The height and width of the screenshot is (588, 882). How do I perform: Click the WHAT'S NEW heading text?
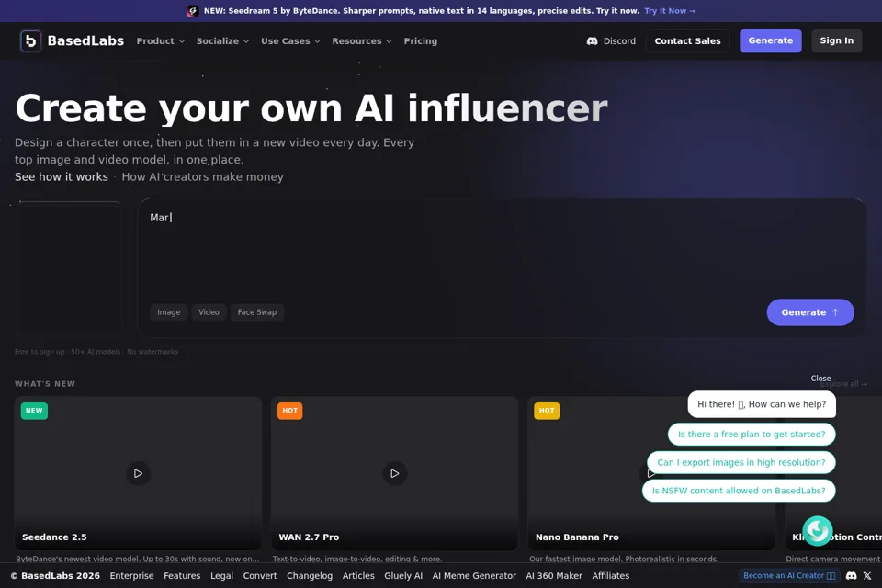(45, 384)
